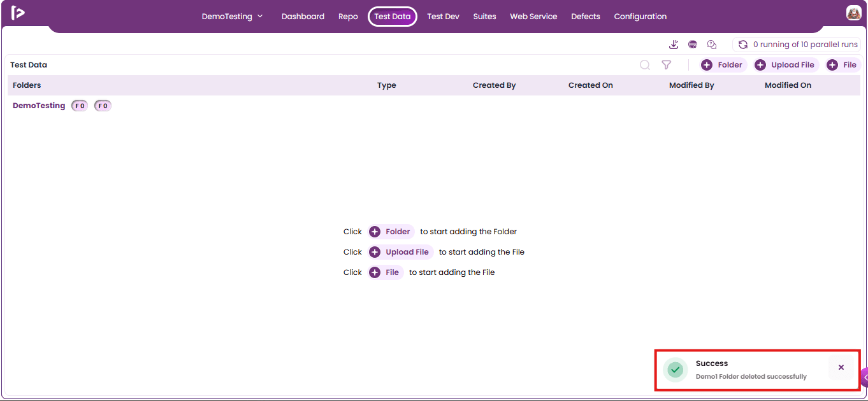Image resolution: width=868 pixels, height=401 pixels.
Task: Click the 'Demo1 Folder deleted successfully' message
Action: coord(751,377)
